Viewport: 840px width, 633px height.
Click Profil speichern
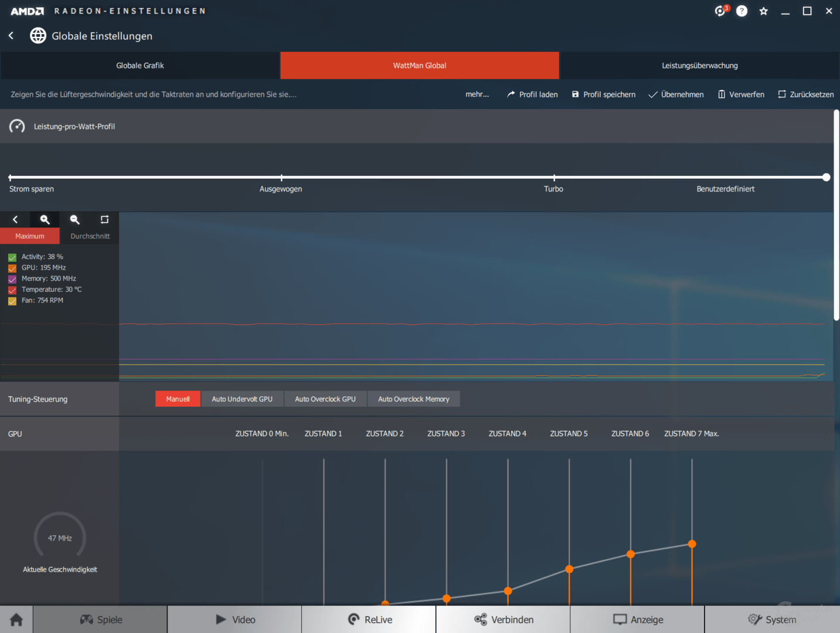pos(604,94)
